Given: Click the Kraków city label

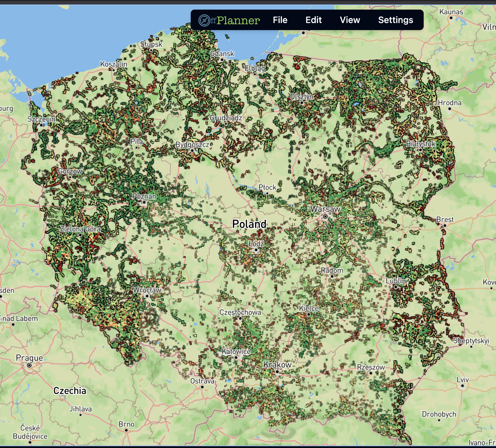Looking at the screenshot, I should [277, 365].
